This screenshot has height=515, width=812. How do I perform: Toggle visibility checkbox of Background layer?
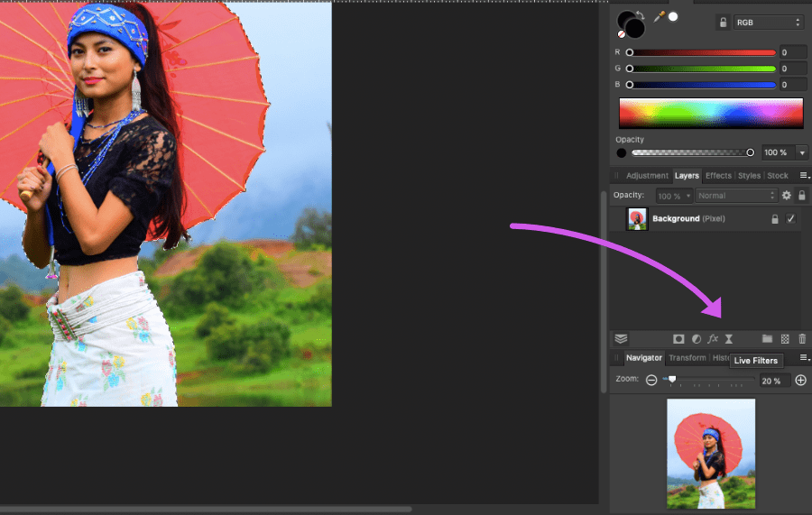tap(791, 219)
